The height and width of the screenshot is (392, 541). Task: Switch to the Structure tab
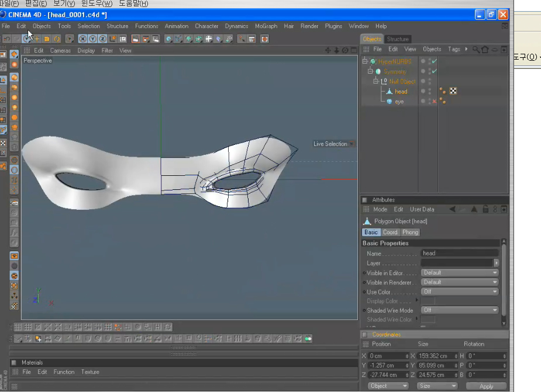click(x=398, y=39)
